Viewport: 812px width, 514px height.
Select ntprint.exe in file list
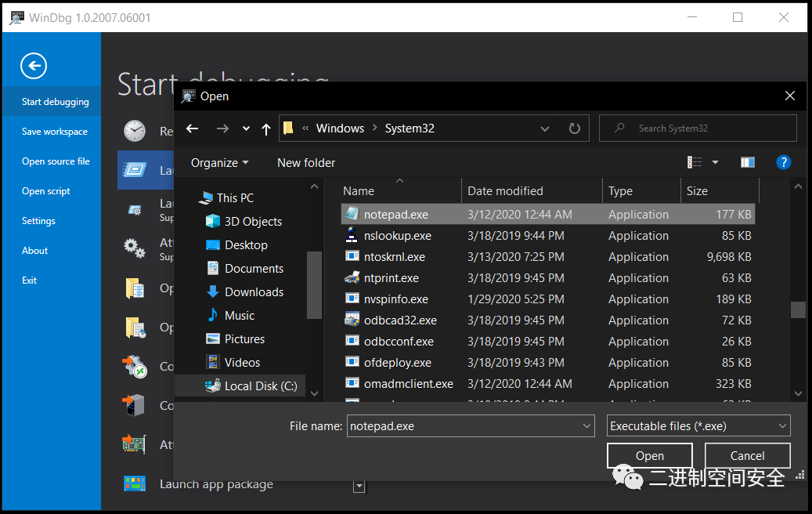click(x=548, y=278)
